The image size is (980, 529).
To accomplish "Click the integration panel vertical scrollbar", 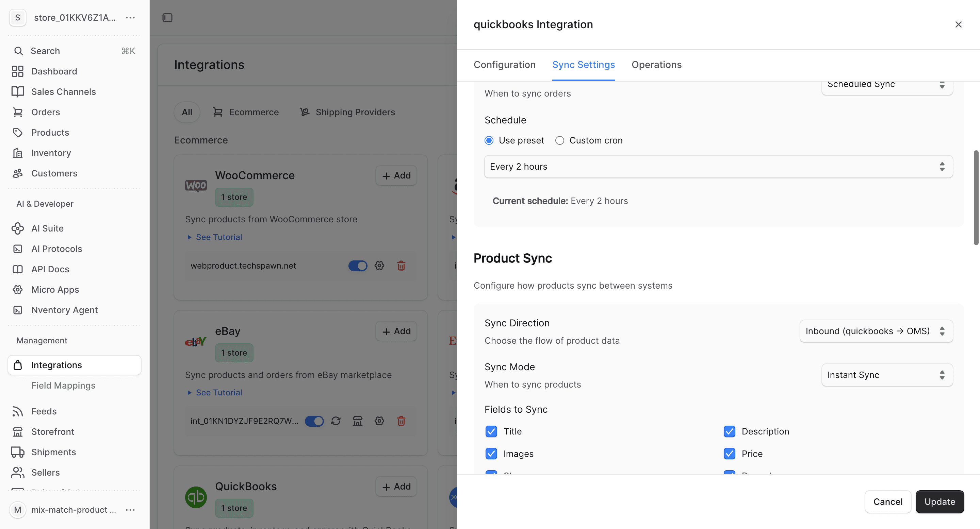I will [976, 198].
